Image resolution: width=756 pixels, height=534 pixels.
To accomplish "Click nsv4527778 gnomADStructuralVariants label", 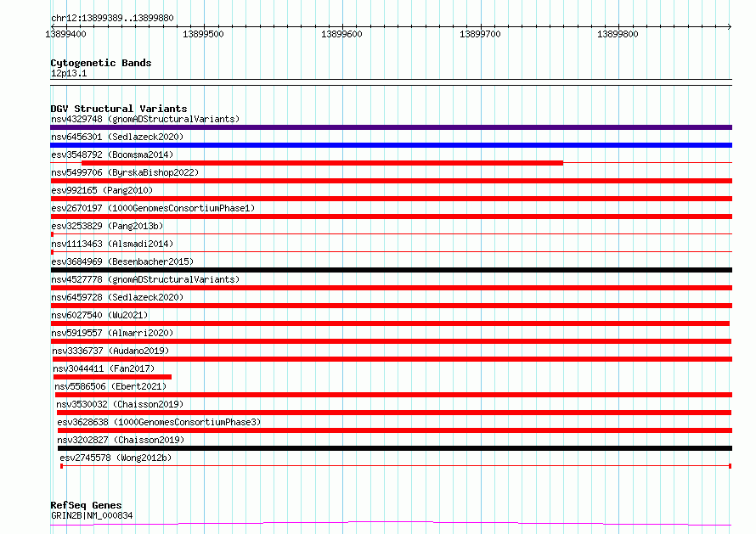I will pos(145,279).
